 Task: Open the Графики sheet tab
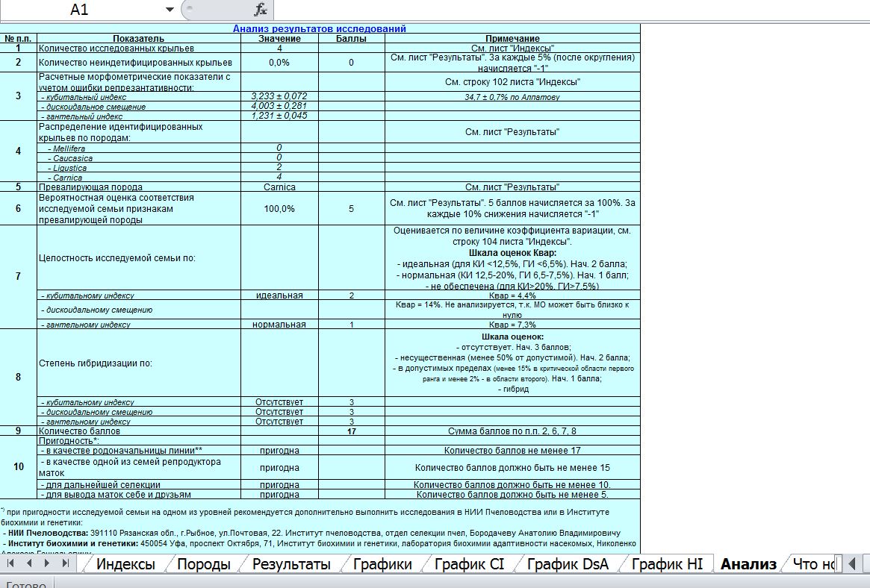pyautogui.click(x=382, y=564)
